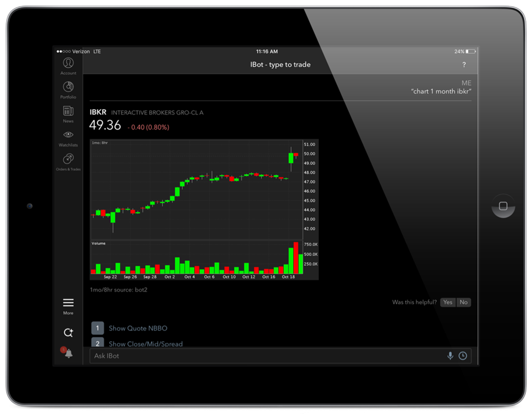532x419 pixels.
Task: Click number 2 suggestion button
Action: click(97, 343)
